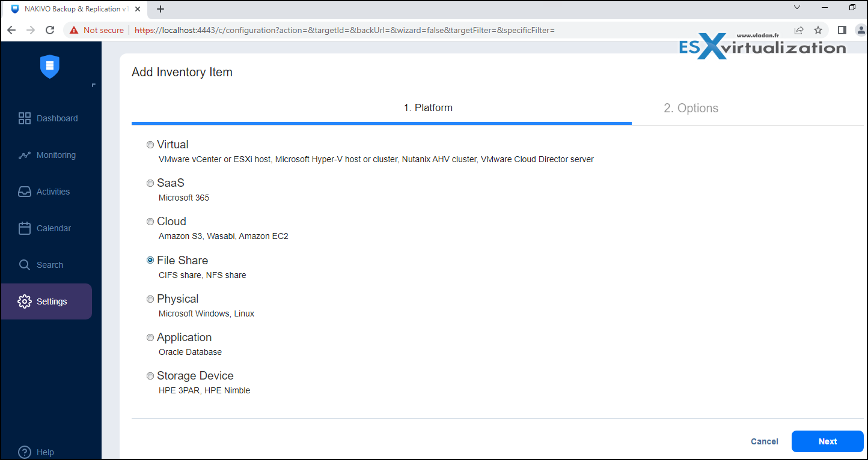Switch to the 2. Options step tab
Image resolution: width=868 pixels, height=460 pixels.
click(691, 108)
